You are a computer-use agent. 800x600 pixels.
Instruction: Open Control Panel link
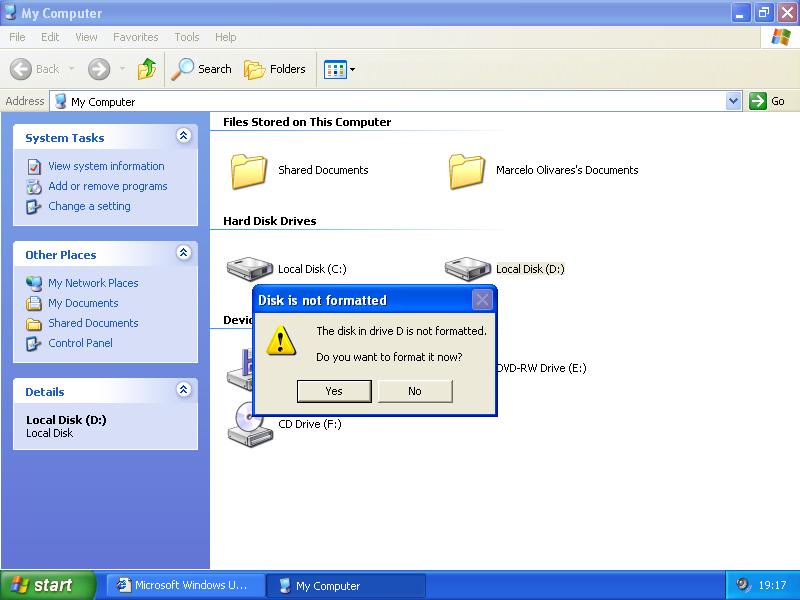click(80, 343)
